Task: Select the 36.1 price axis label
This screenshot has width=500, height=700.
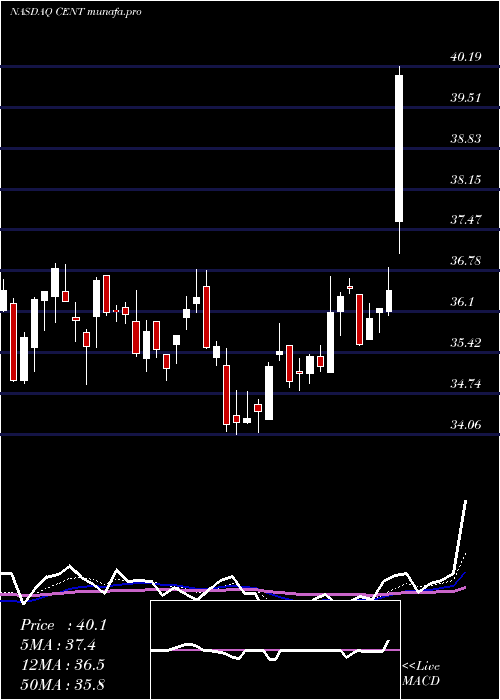Action: pos(462,302)
